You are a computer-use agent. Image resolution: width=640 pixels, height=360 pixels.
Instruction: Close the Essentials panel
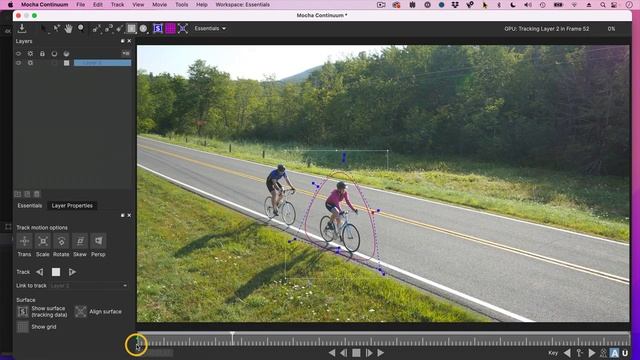coord(129,215)
